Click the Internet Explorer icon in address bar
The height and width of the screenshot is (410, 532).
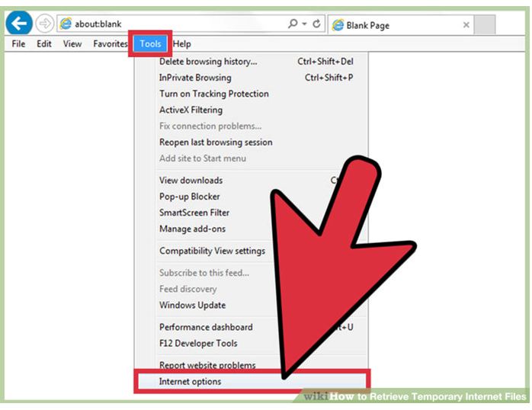[66, 24]
